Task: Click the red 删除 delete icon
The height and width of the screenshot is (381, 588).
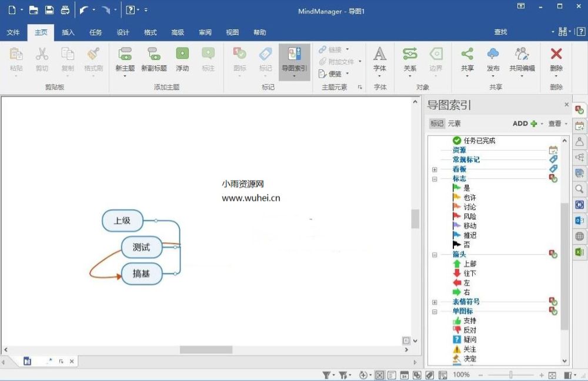Action: (556, 55)
